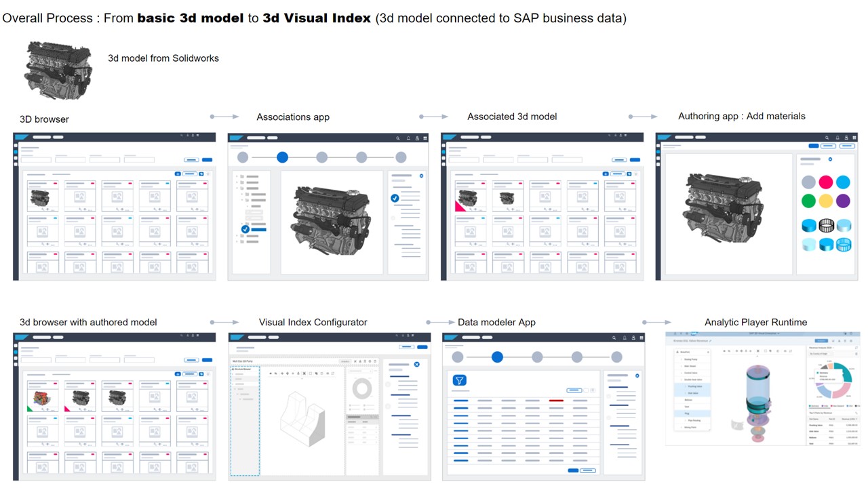Open engine thumbnail with pink corner flag
The image size is (868, 488).
[467, 199]
